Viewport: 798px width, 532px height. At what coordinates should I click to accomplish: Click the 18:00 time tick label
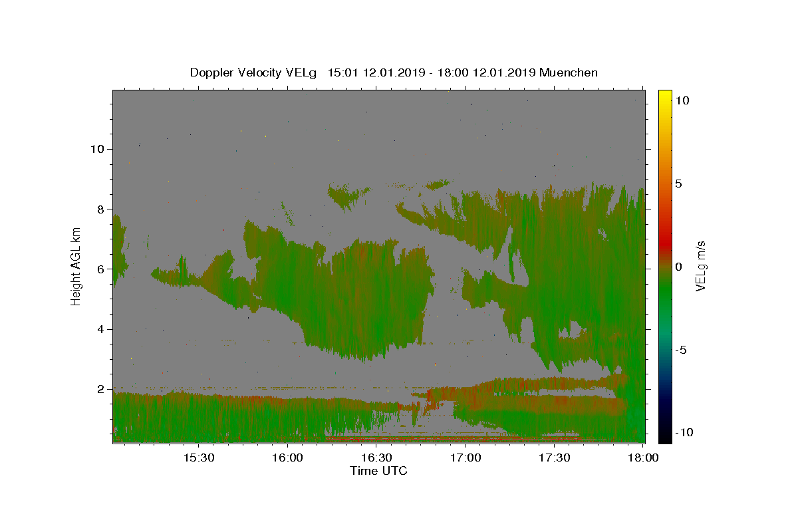point(643,458)
